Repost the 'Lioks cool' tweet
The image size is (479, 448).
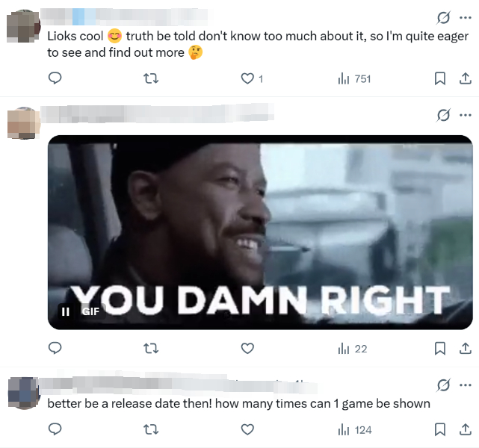coord(151,78)
